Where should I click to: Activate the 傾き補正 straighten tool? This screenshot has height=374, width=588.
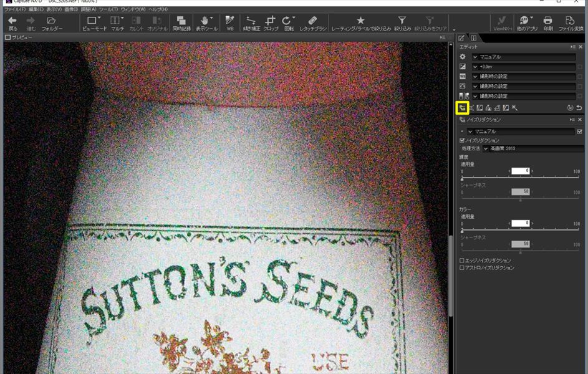click(251, 23)
